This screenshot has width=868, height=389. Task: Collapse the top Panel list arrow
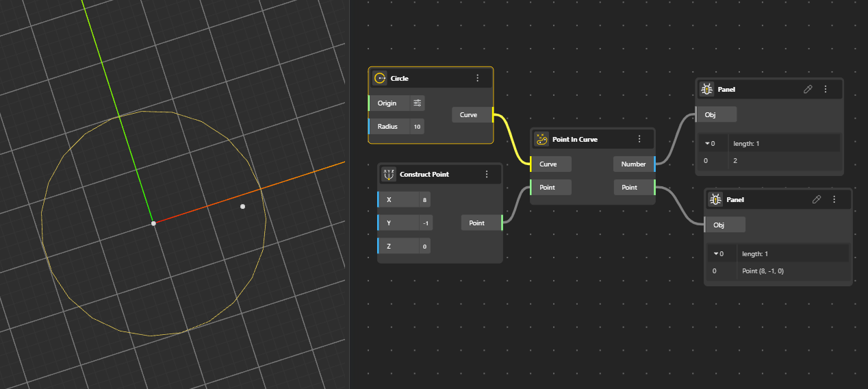707,143
